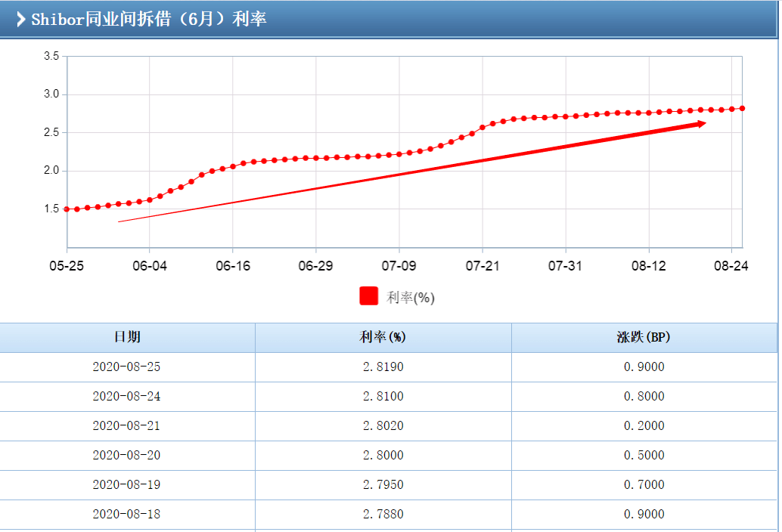Click the 3.5 y-axis label
The height and width of the screenshot is (532, 782).
tap(51, 56)
